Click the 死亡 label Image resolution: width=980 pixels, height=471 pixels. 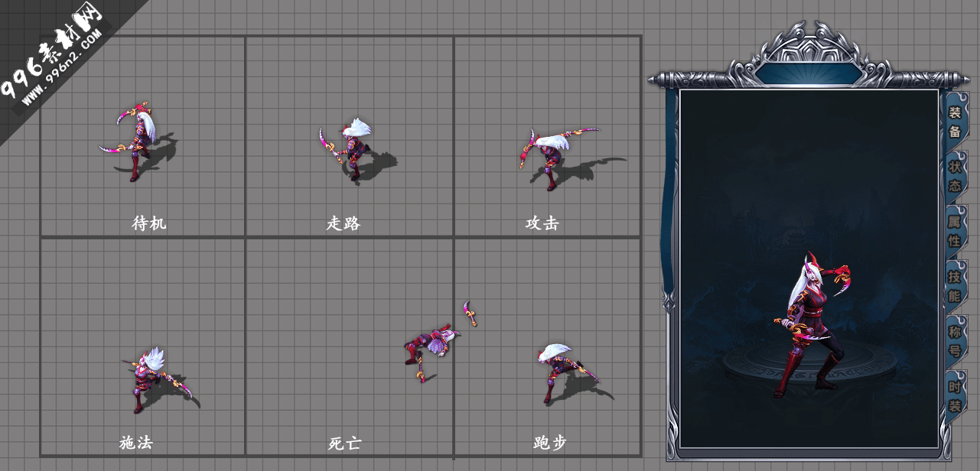point(345,443)
